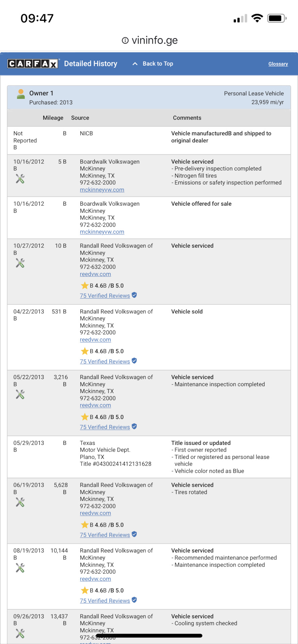Tap service wrench icon for 09/26/2013 entry
The width and height of the screenshot is (298, 644).
tap(20, 634)
